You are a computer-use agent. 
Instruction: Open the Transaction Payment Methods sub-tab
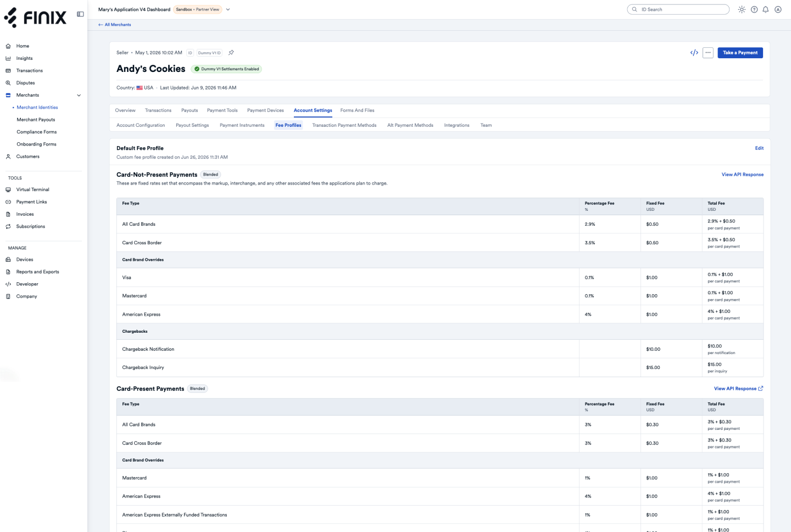(344, 125)
